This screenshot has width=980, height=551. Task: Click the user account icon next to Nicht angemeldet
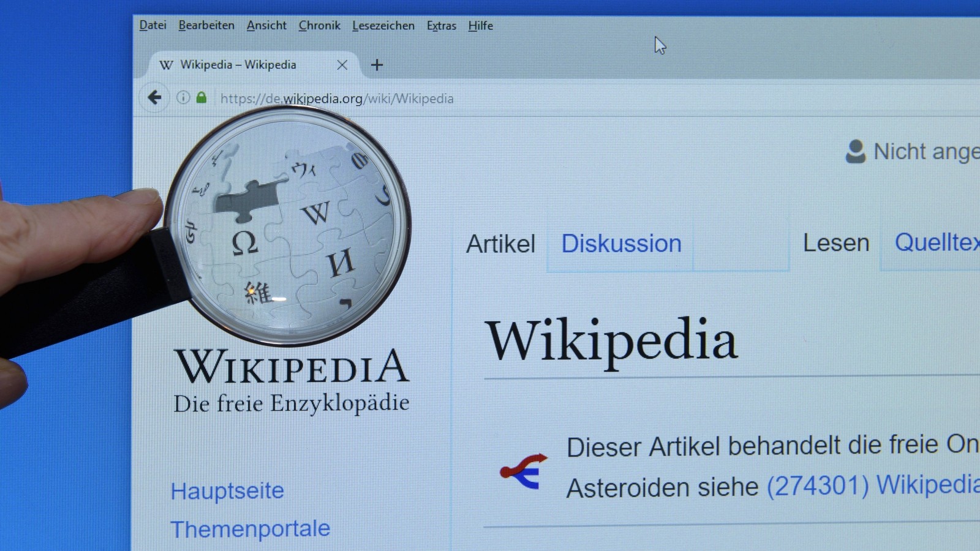855,151
